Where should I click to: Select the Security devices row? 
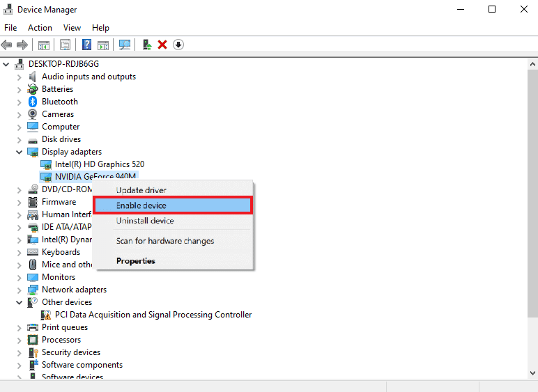pyautogui.click(x=71, y=352)
